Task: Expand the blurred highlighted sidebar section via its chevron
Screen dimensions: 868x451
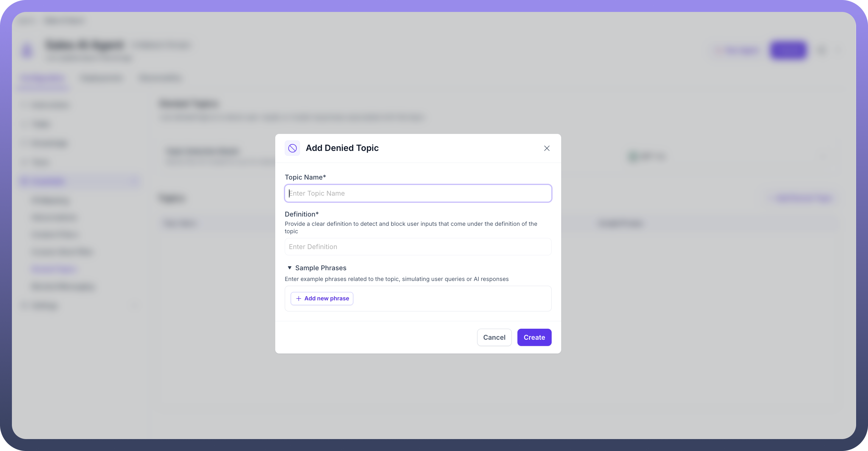Action: click(x=134, y=181)
